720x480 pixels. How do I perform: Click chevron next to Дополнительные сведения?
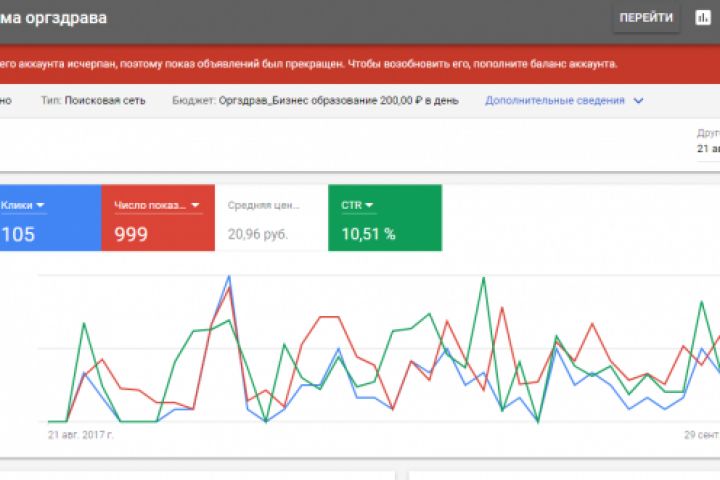point(638,101)
